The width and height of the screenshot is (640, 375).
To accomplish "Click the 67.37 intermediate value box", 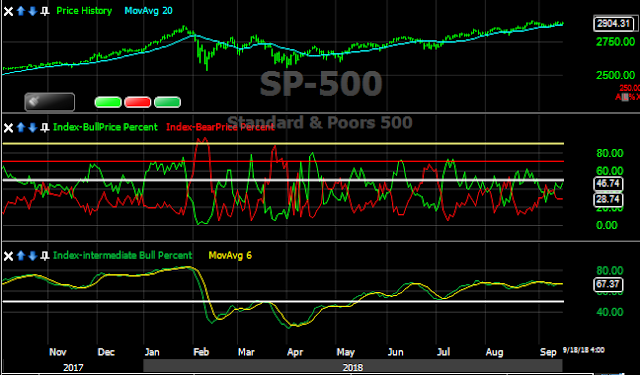I will (x=608, y=284).
